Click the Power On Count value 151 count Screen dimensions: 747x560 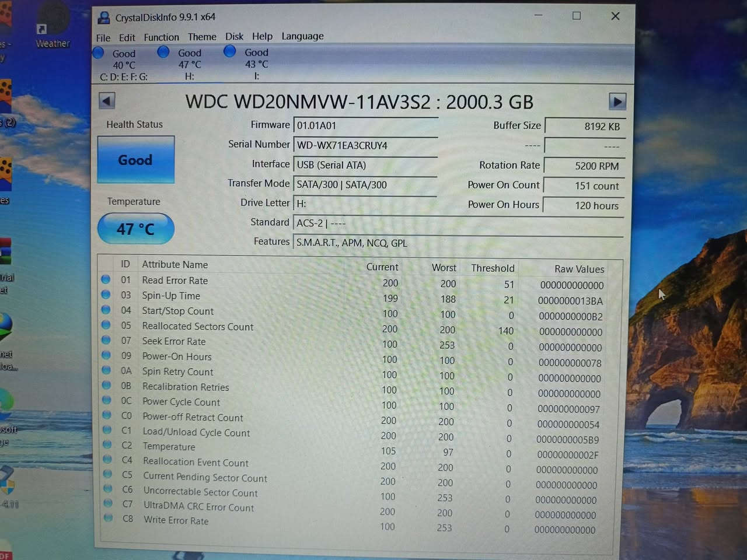click(x=585, y=186)
